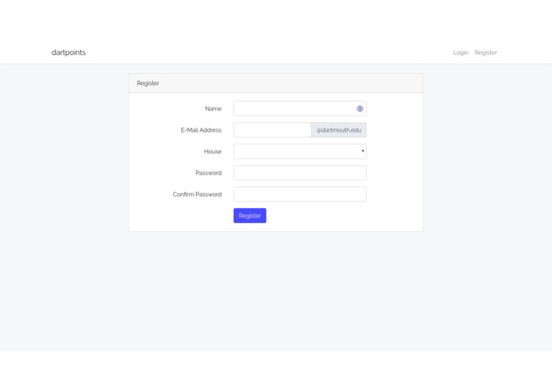Click the Password field label
The height and width of the screenshot is (392, 552).
(x=208, y=173)
